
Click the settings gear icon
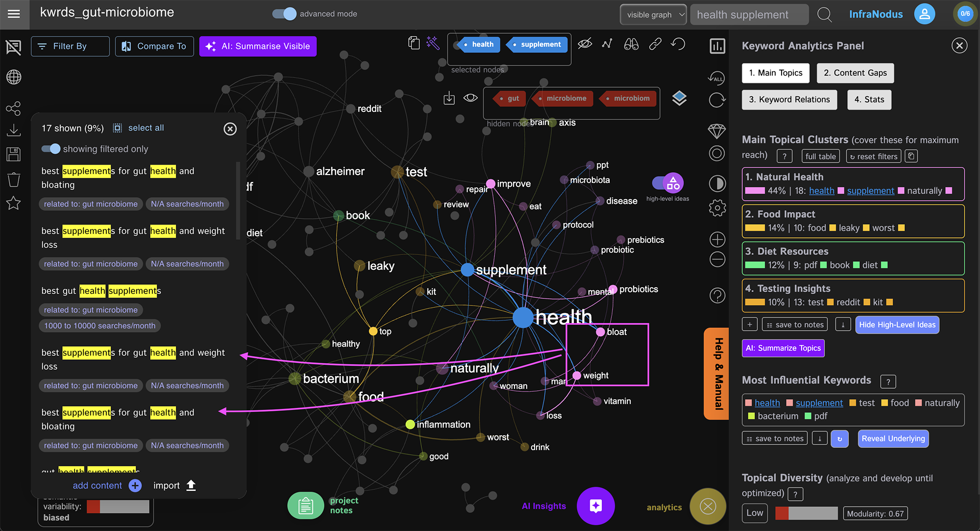point(717,208)
